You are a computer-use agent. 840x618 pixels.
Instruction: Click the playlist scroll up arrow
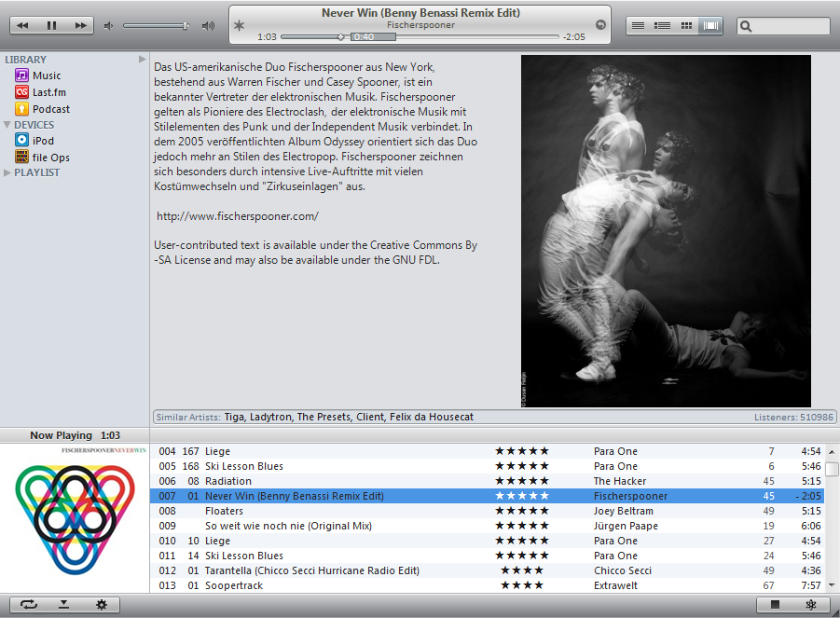(832, 451)
